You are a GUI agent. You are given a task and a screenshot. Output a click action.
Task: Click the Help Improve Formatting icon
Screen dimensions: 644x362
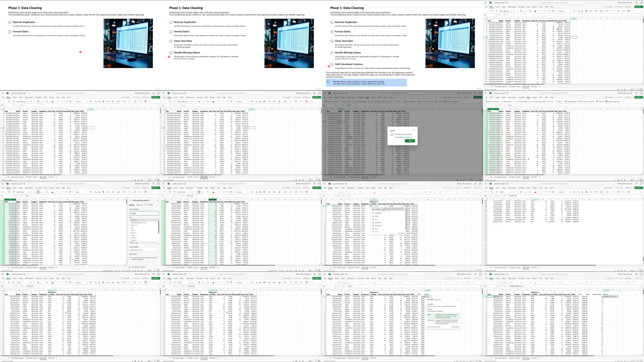click(130, 267)
